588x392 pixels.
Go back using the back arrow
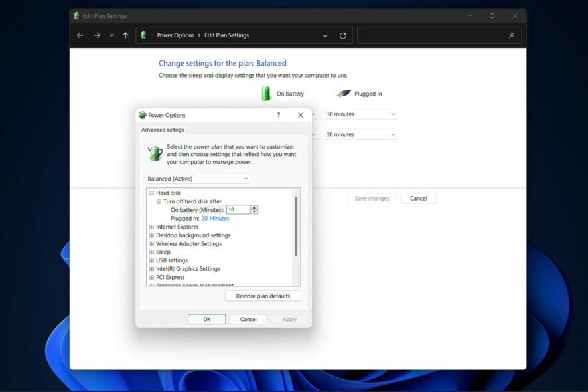click(x=80, y=35)
